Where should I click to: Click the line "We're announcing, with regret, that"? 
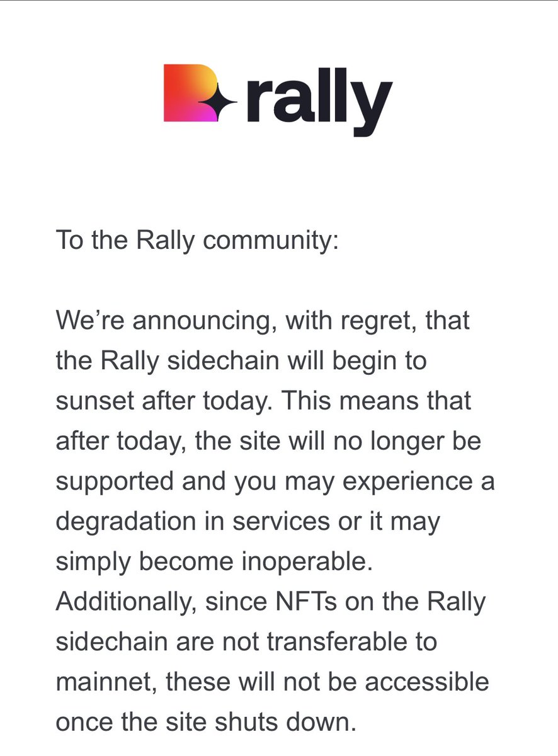[x=263, y=322]
